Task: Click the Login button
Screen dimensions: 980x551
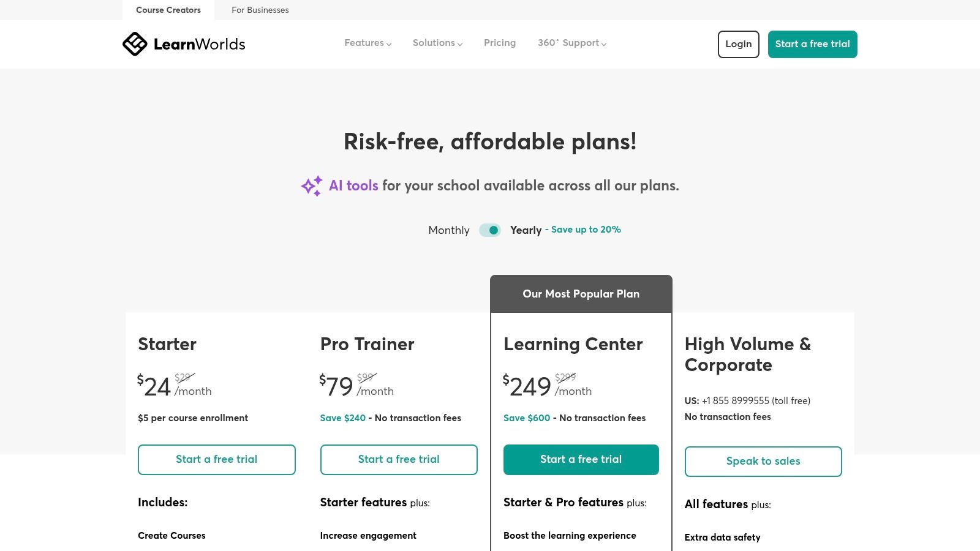Action: [x=738, y=44]
